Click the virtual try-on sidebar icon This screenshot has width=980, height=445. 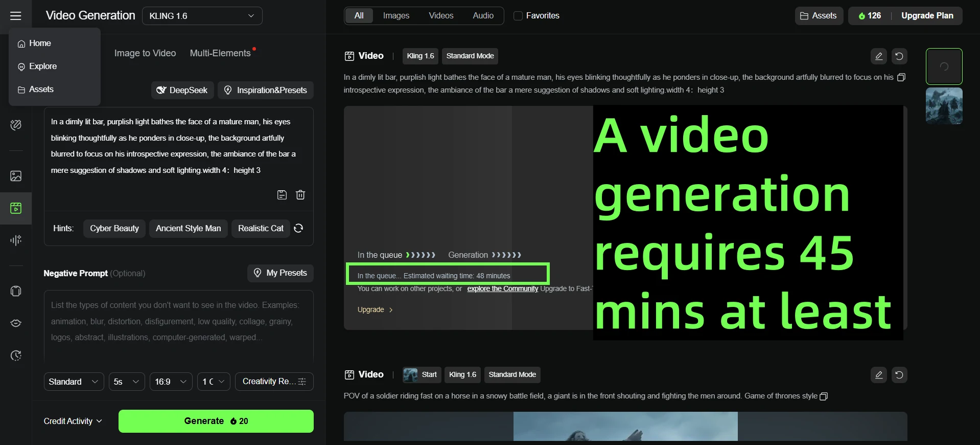click(x=16, y=291)
